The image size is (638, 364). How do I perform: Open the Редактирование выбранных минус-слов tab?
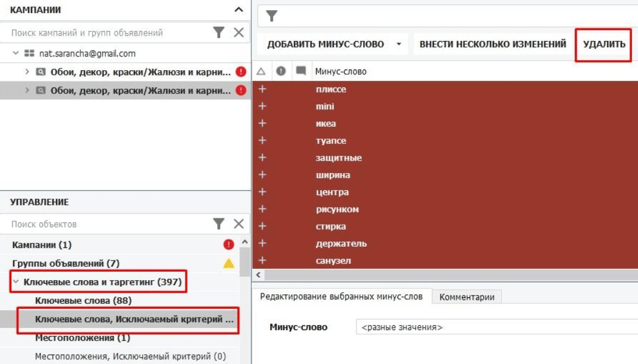(341, 296)
